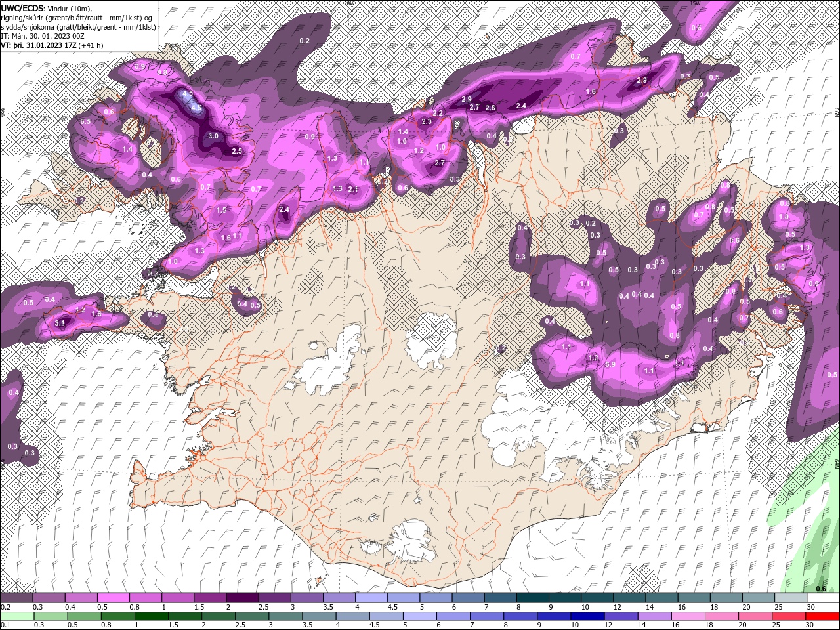The image size is (840, 630).
Task: Select the crimson 25–30 rain swatch
Action: click(789, 616)
